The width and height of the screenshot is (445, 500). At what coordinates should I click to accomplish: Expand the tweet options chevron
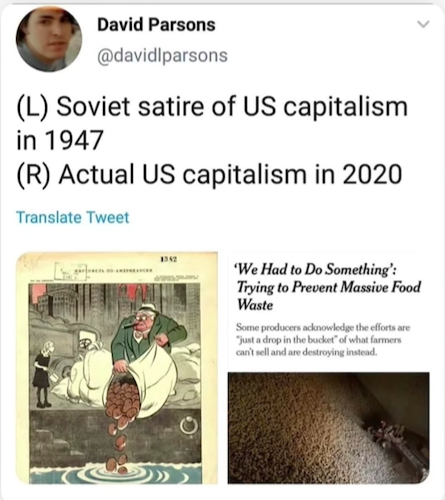[424, 25]
